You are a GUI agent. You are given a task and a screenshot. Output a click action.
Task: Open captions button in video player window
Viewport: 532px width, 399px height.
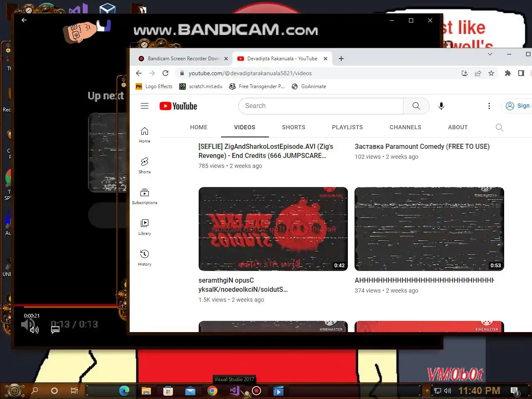tap(55, 330)
